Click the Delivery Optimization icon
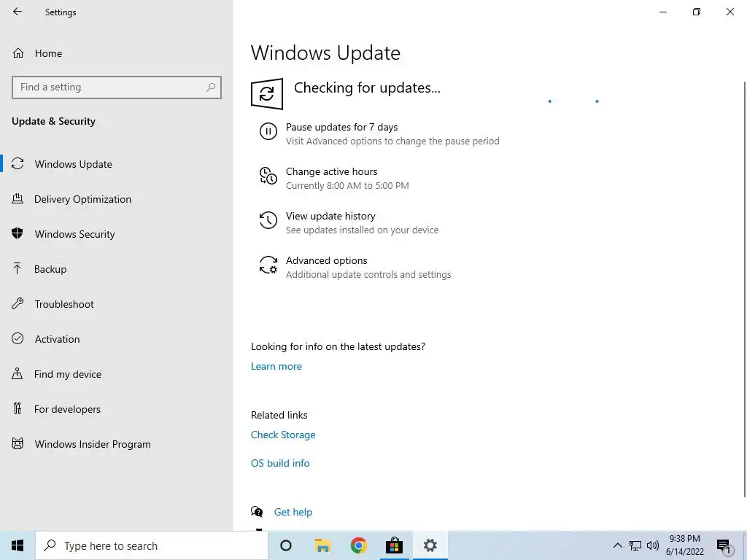 pyautogui.click(x=18, y=198)
